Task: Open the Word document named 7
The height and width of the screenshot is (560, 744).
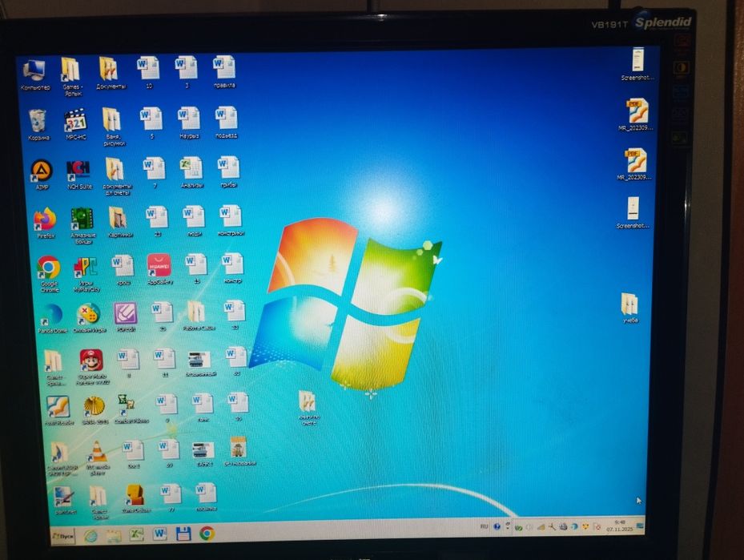Action: (155, 173)
